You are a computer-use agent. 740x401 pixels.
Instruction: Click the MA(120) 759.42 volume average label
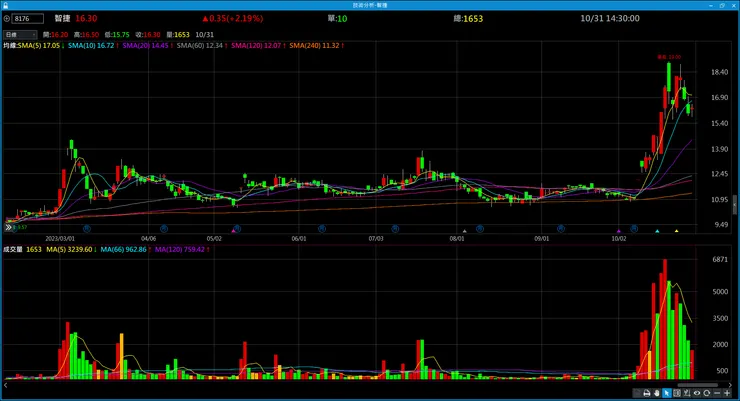click(180, 250)
